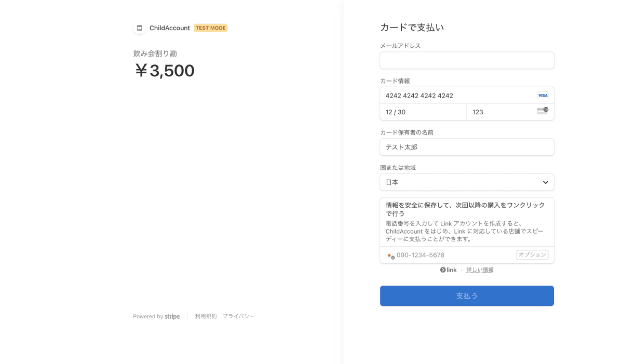This screenshot has height=364, width=623.
Task: Click the VISA card brand icon
Action: 543,96
